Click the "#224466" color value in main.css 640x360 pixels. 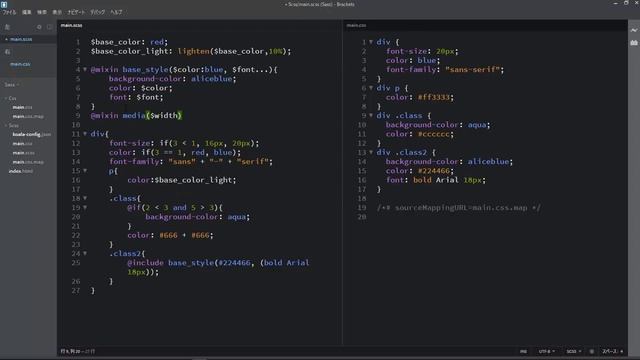coord(433,171)
